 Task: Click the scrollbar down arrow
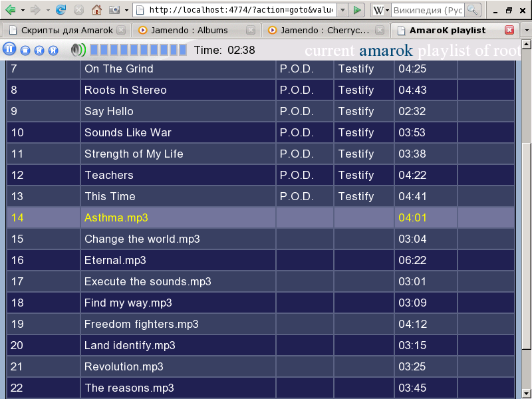tap(527, 394)
